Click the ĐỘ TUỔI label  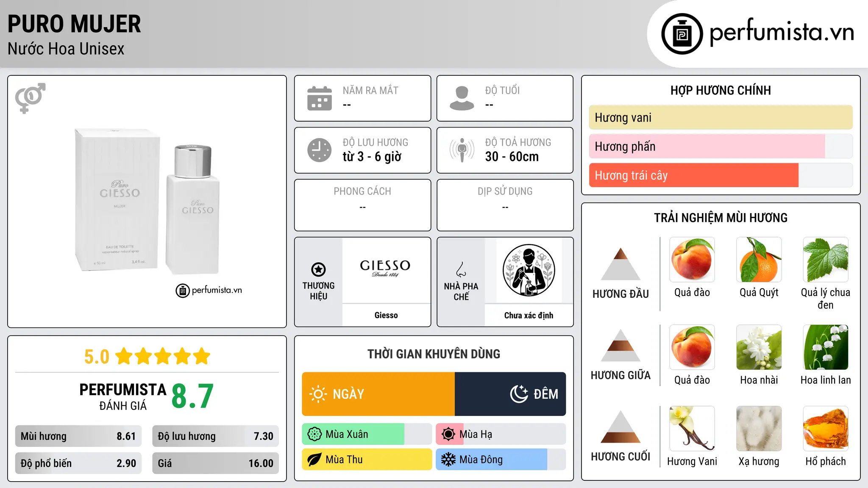click(x=502, y=90)
